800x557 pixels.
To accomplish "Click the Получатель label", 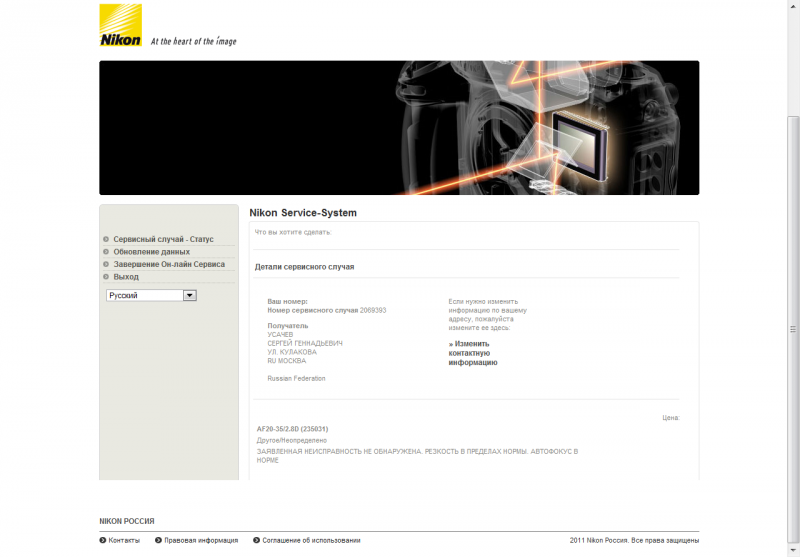I will tap(288, 325).
